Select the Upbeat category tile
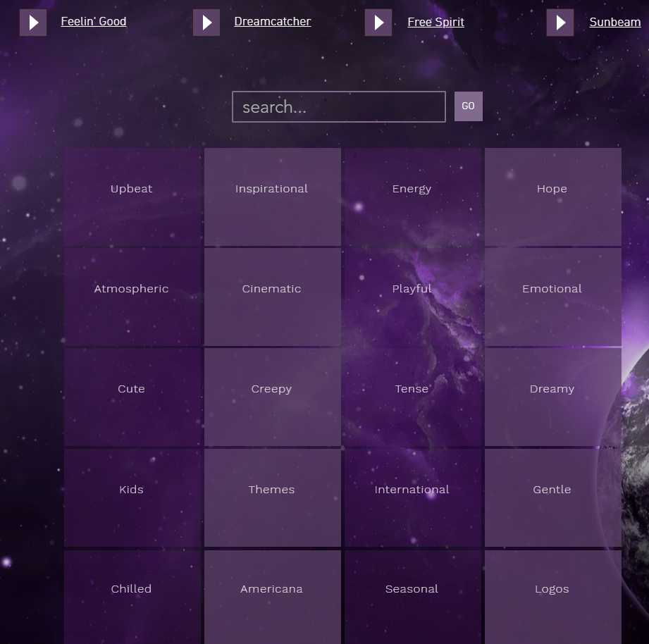 click(x=132, y=197)
